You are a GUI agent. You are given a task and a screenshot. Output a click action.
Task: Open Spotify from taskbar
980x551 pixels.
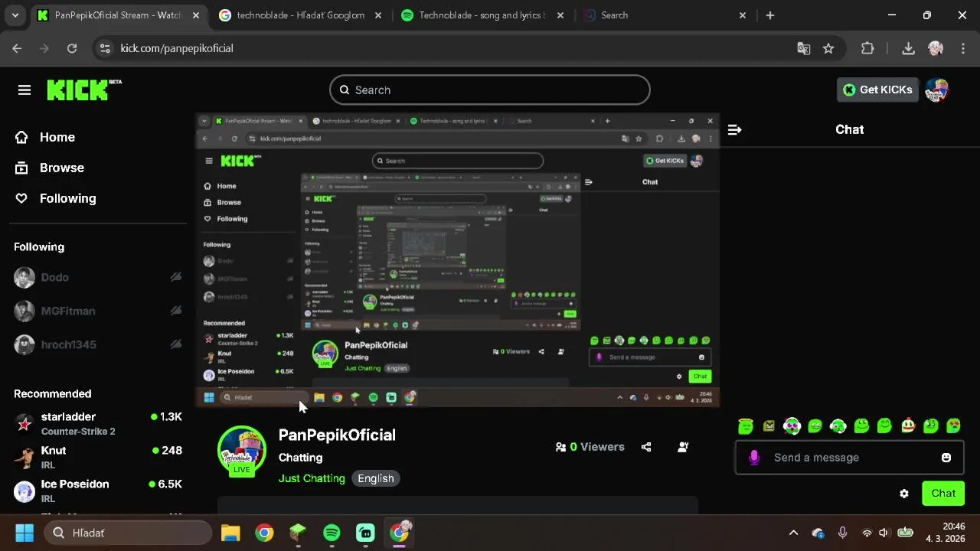click(332, 533)
